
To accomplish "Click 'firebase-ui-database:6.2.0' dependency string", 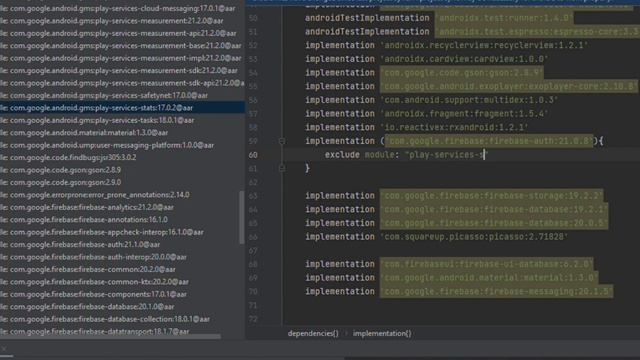I will point(487,264).
